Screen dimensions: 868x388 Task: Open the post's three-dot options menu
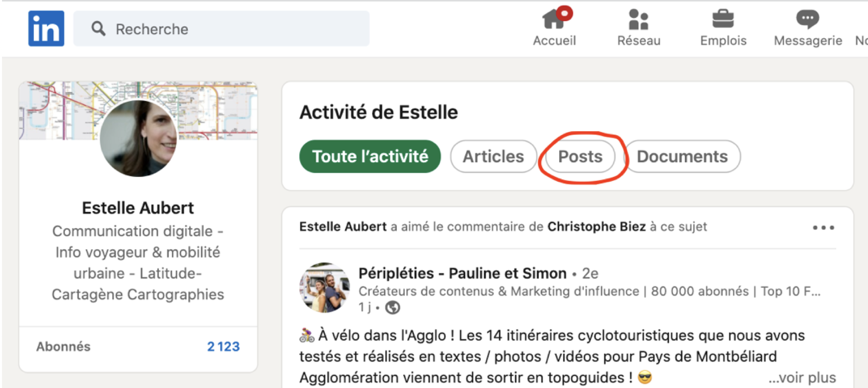coord(823,228)
